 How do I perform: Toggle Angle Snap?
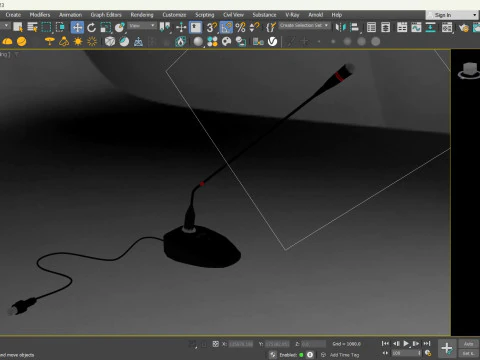(x=226, y=27)
